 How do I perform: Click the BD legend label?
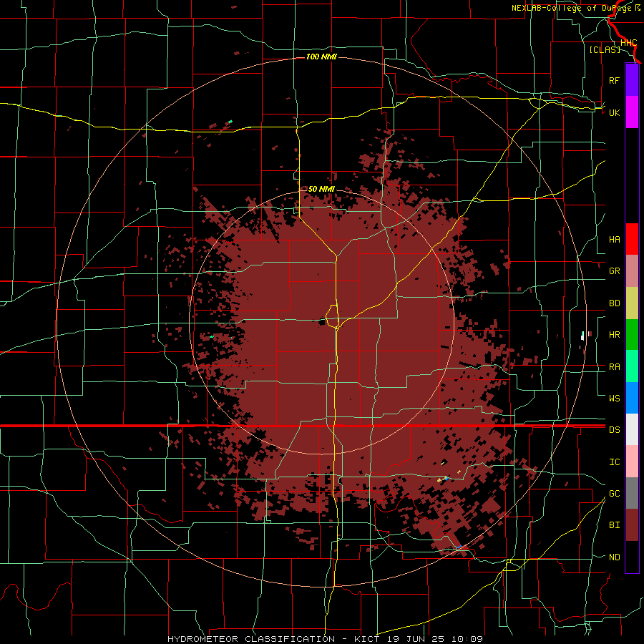click(x=614, y=303)
